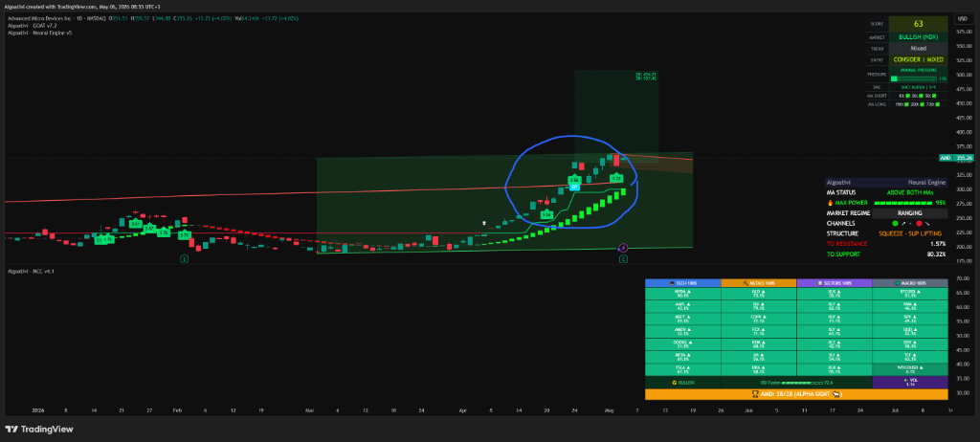Click the PRESSURE 11% progress bar

914,79
